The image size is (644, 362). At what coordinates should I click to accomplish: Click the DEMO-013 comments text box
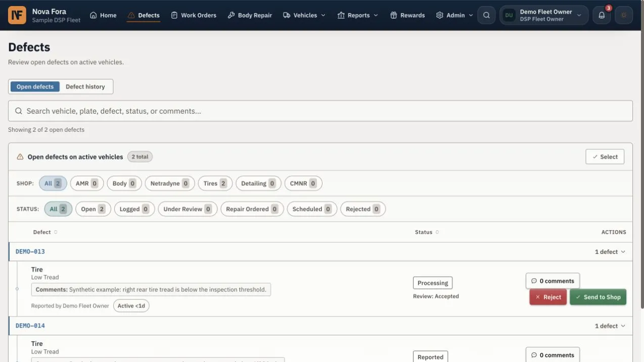click(x=151, y=290)
